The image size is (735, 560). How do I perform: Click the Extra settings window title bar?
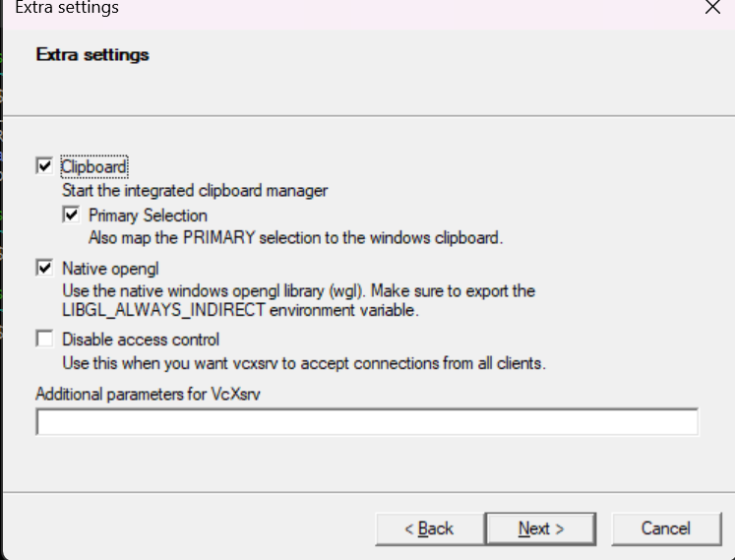(295, 8)
